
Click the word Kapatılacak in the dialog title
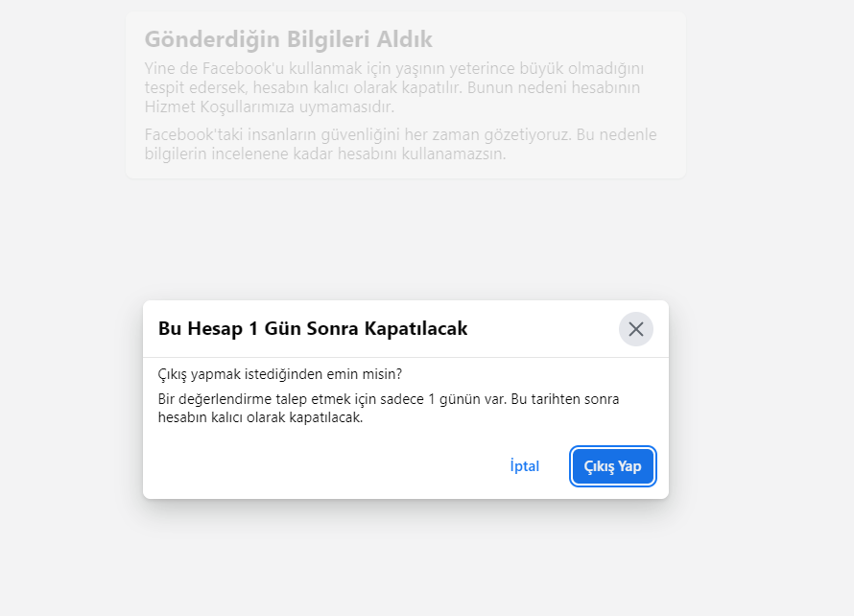(x=415, y=328)
